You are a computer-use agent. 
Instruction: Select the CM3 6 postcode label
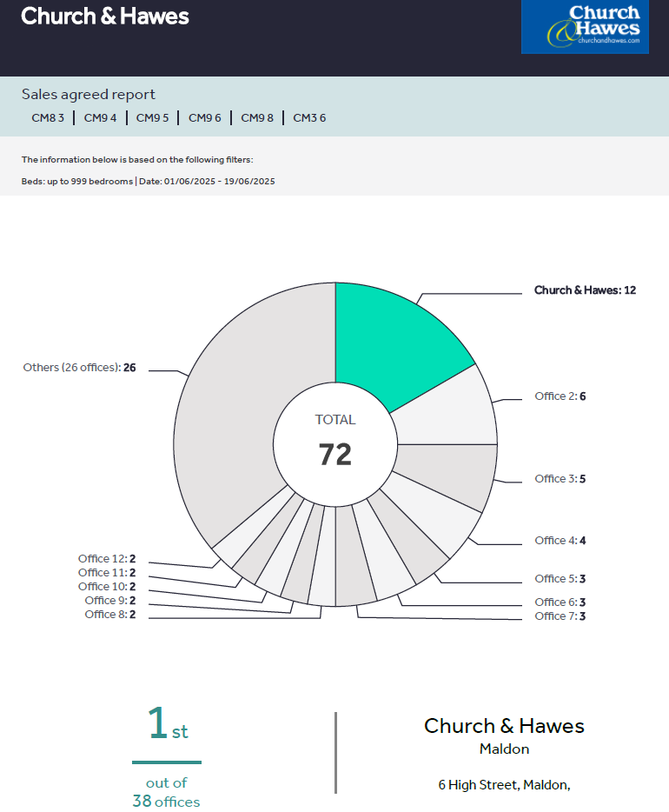pyautogui.click(x=309, y=118)
